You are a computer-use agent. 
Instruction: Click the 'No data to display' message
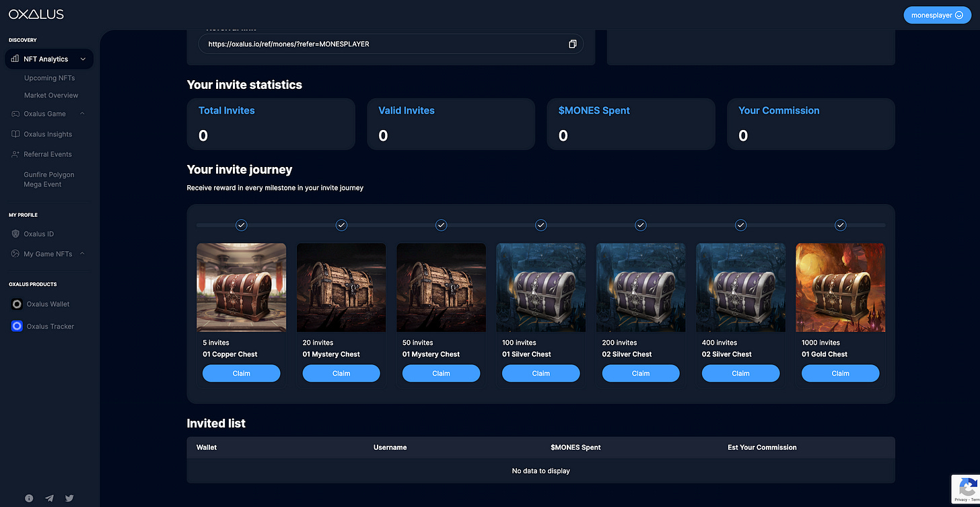pos(540,471)
